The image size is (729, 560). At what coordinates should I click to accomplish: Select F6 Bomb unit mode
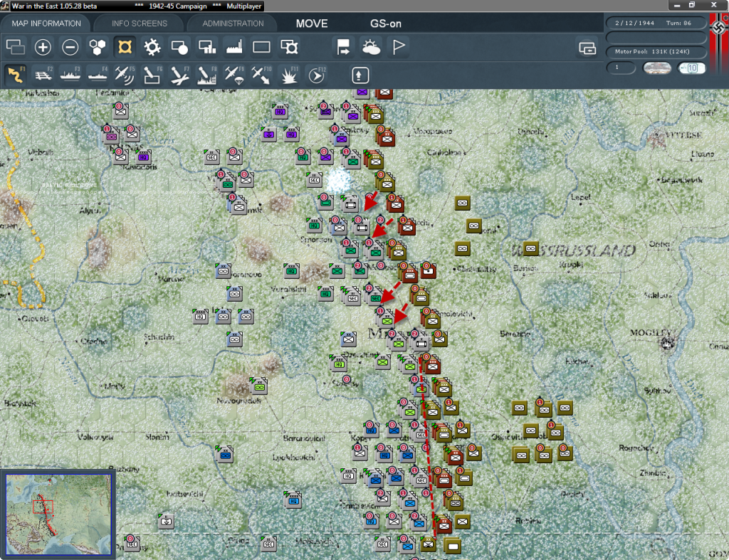pyautogui.click(x=152, y=75)
